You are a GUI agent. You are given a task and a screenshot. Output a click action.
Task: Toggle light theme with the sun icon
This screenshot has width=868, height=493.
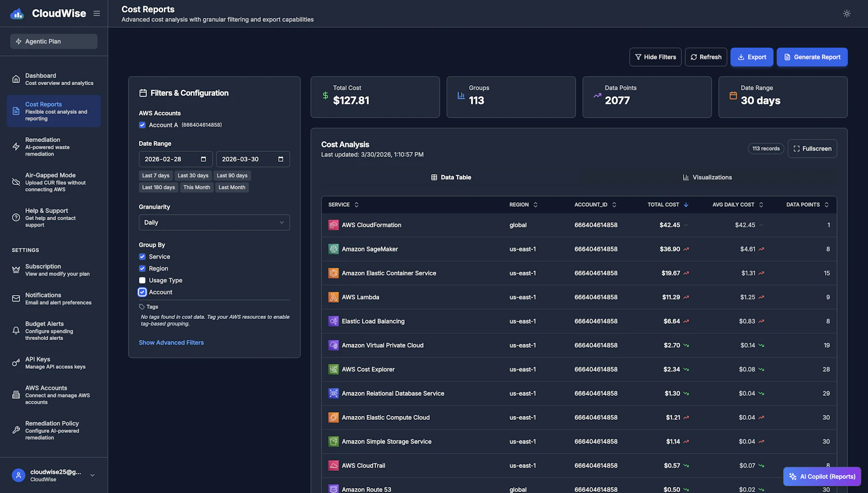[x=847, y=14]
